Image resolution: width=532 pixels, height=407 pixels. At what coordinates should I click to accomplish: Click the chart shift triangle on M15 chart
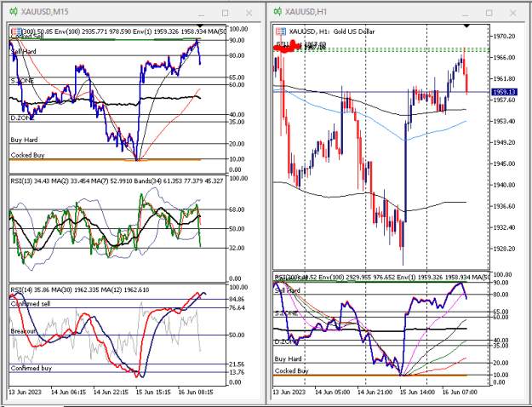pyautogui.click(x=200, y=26)
